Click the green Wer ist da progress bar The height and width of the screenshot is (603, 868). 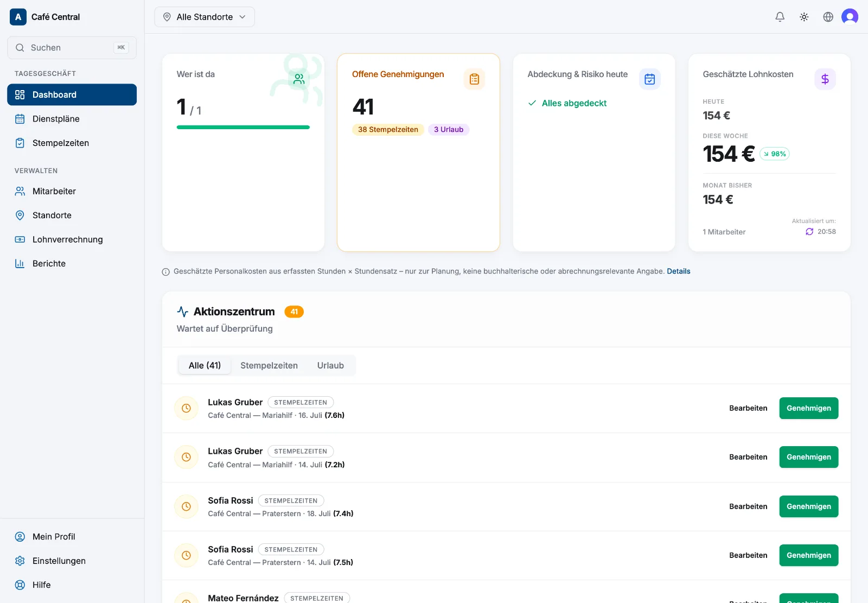(243, 128)
